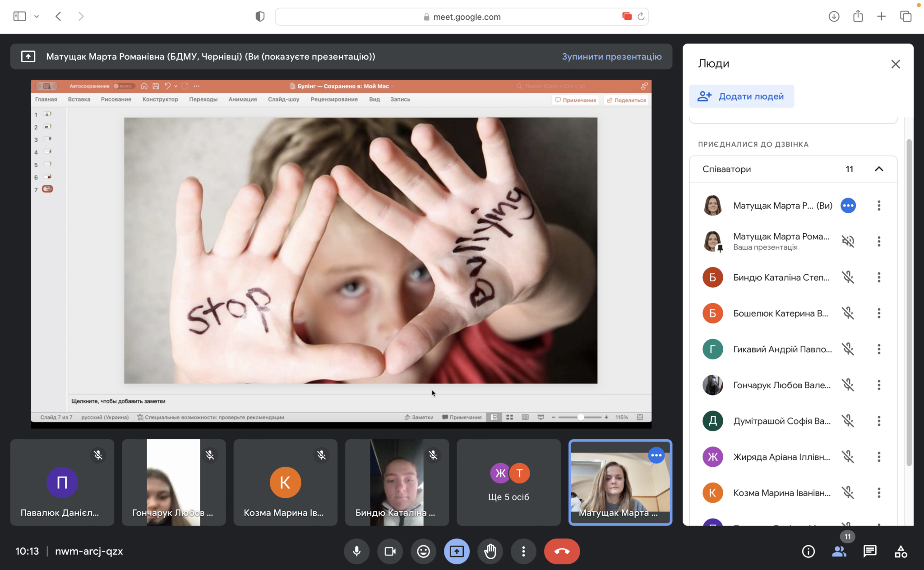Image resolution: width=924 pixels, height=570 pixels.
Task: Close the Люди side panel
Action: tap(895, 64)
